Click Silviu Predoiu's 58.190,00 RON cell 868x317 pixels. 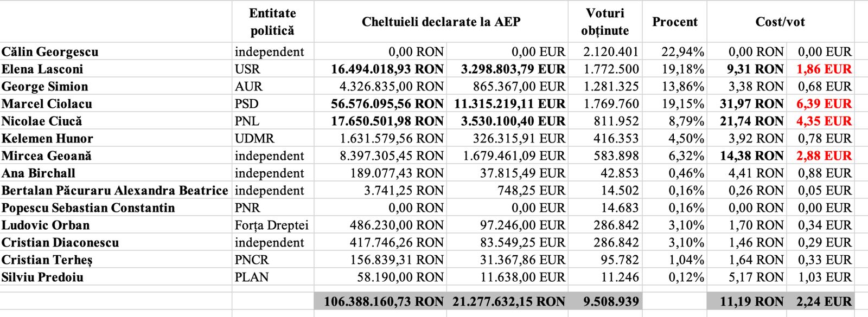(400, 277)
